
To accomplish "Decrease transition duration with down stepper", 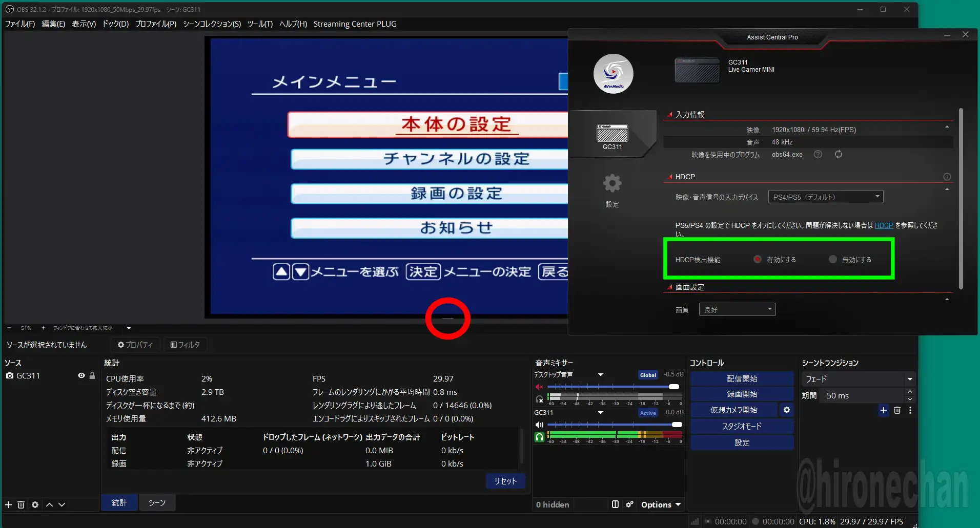I will 910,399.
